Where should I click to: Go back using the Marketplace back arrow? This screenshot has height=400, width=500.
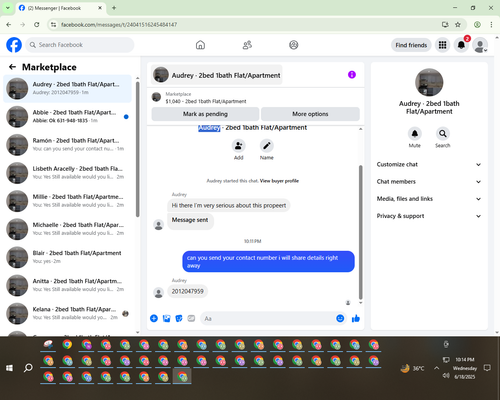coord(12,67)
